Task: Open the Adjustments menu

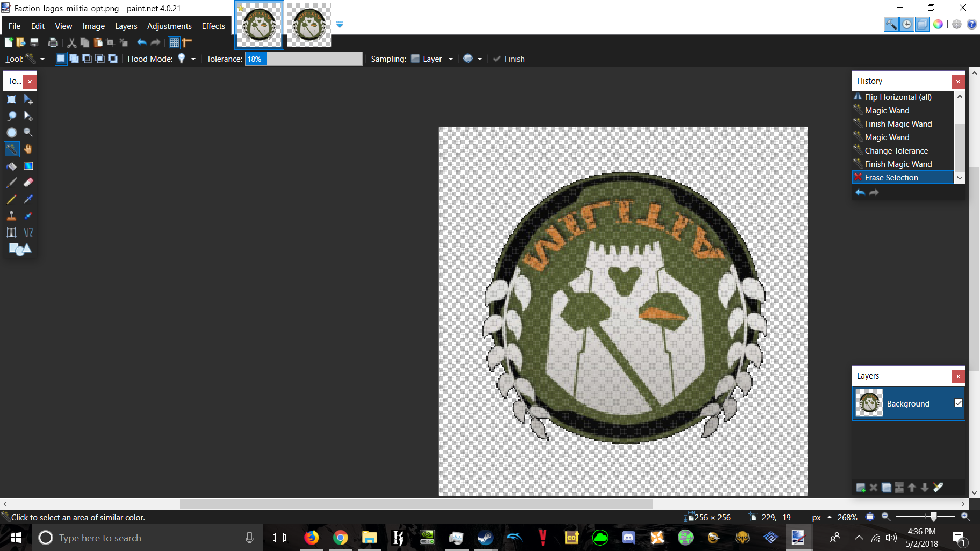Action: [169, 26]
